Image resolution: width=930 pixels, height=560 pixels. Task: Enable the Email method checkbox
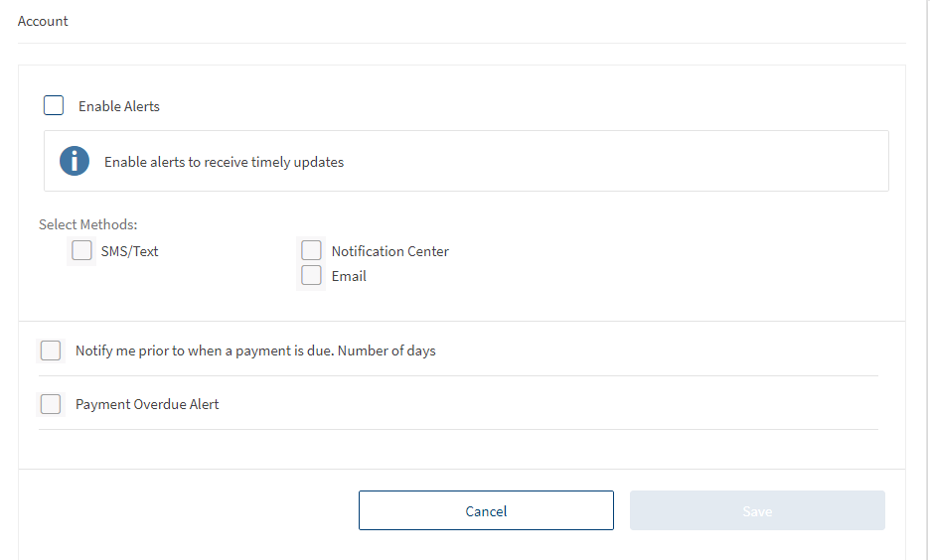tap(311, 276)
